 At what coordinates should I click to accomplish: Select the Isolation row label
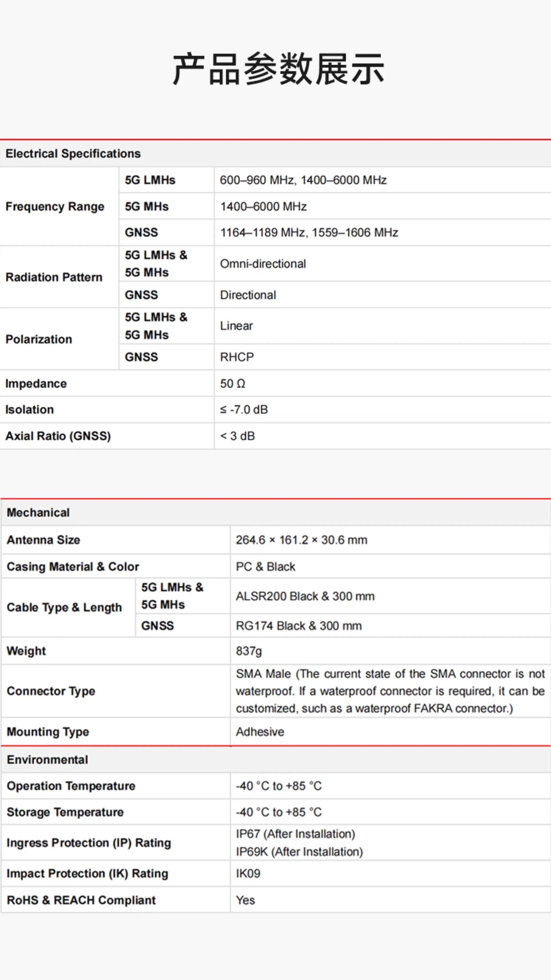coord(30,410)
